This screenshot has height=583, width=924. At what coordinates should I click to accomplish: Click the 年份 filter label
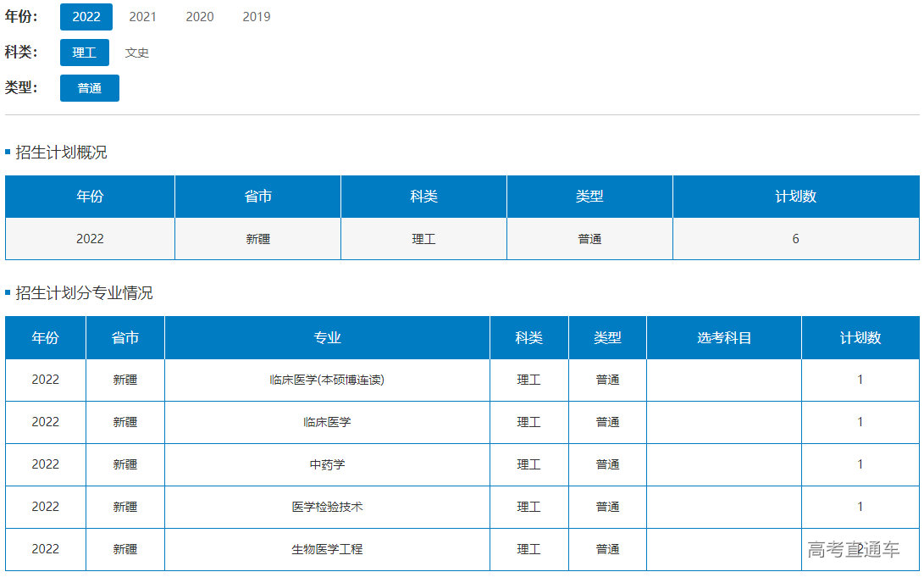pyautogui.click(x=21, y=17)
